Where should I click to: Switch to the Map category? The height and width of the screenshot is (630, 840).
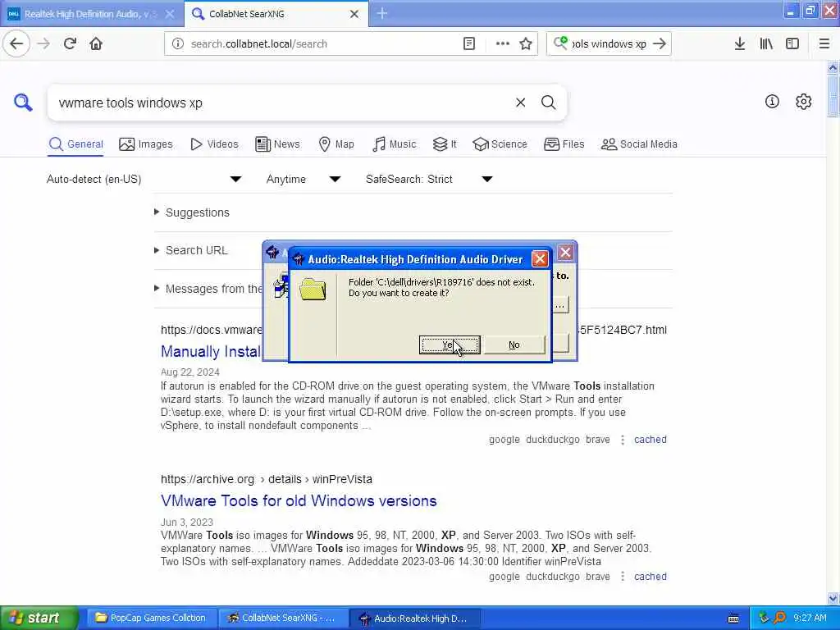pyautogui.click(x=336, y=144)
